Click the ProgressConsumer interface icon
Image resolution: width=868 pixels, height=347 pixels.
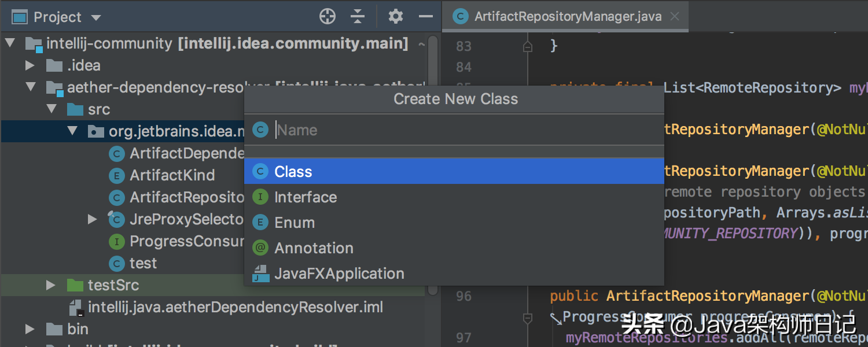(117, 241)
